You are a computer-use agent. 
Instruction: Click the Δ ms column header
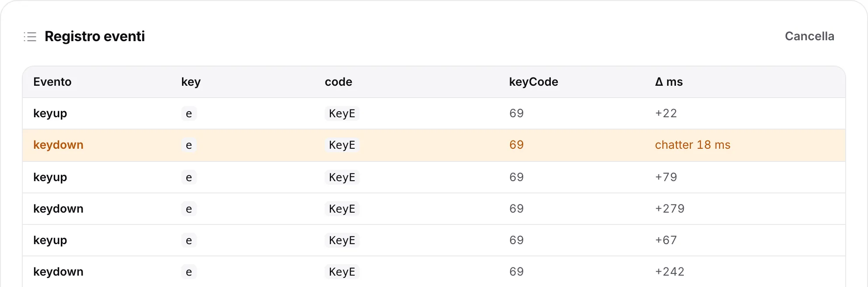668,82
